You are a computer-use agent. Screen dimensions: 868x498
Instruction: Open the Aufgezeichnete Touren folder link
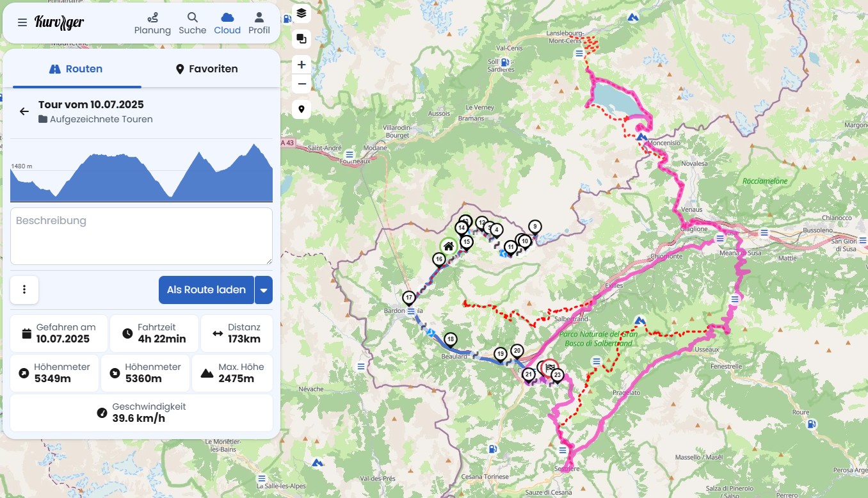[100, 119]
